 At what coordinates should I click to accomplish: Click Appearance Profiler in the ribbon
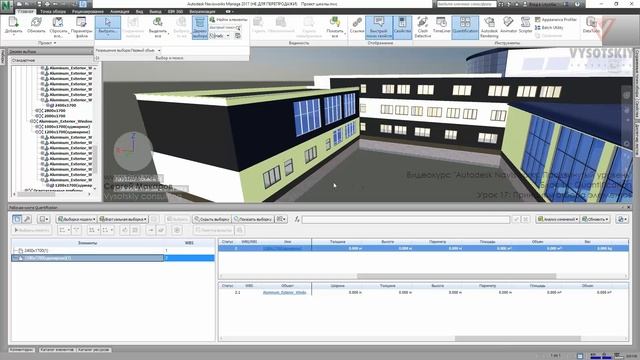coord(556,20)
